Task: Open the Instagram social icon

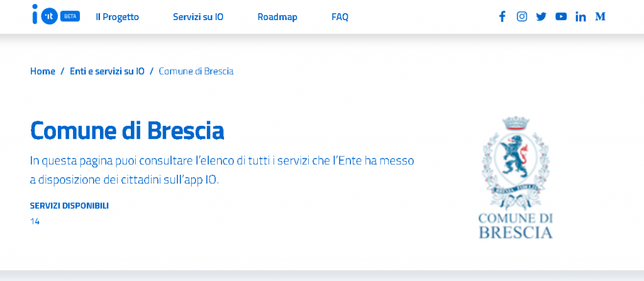Action: coord(521,17)
